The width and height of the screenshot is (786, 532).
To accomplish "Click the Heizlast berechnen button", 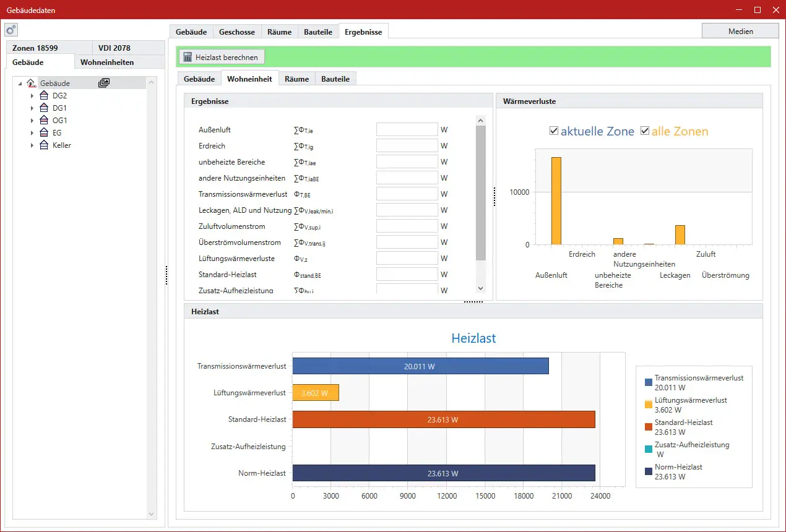I will point(222,57).
